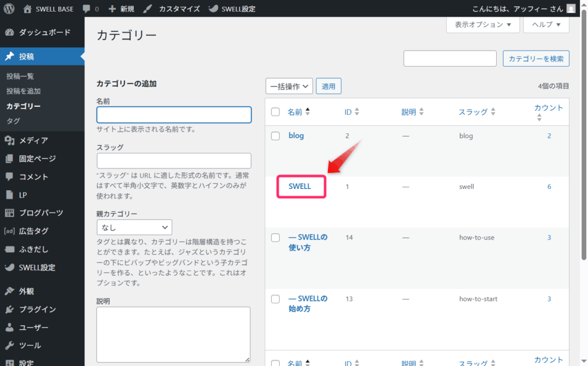588x366 pixels.
Task: Click the ふきだし balloon icon
Action: 9,249
